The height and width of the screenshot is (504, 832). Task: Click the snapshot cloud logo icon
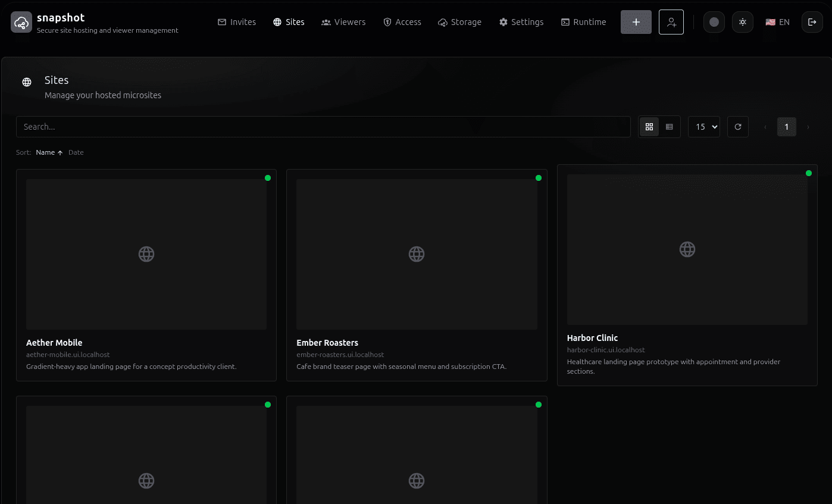click(x=21, y=22)
